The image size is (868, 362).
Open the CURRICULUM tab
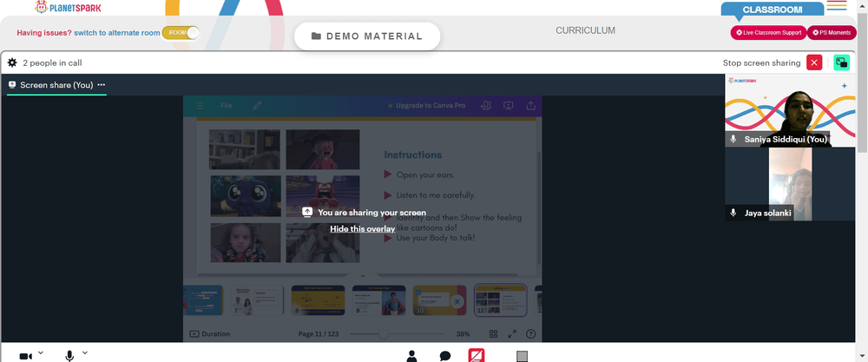(585, 30)
